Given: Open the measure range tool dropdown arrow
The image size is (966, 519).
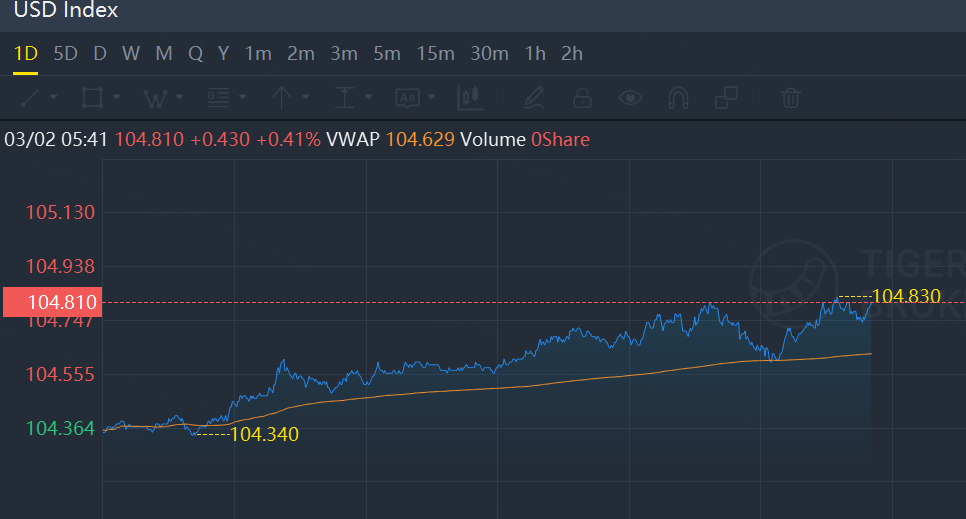Looking at the screenshot, I should [369, 98].
